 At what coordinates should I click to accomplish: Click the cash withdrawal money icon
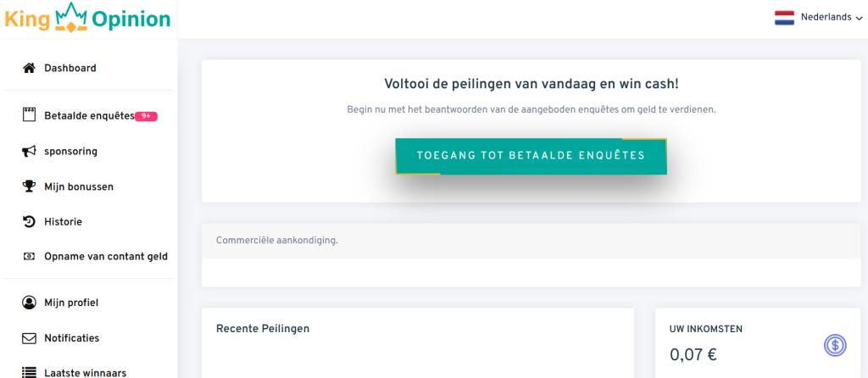pos(29,256)
